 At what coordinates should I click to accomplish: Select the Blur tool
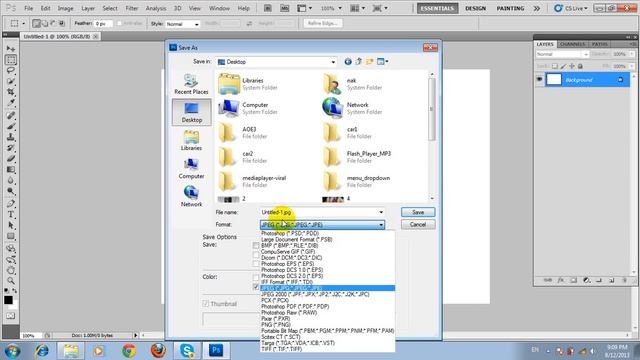[x=11, y=180]
